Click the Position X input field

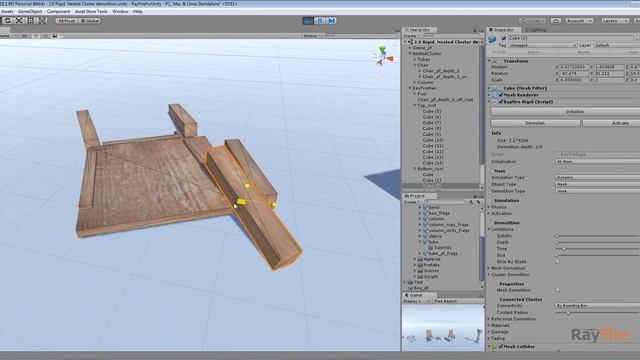(573, 67)
